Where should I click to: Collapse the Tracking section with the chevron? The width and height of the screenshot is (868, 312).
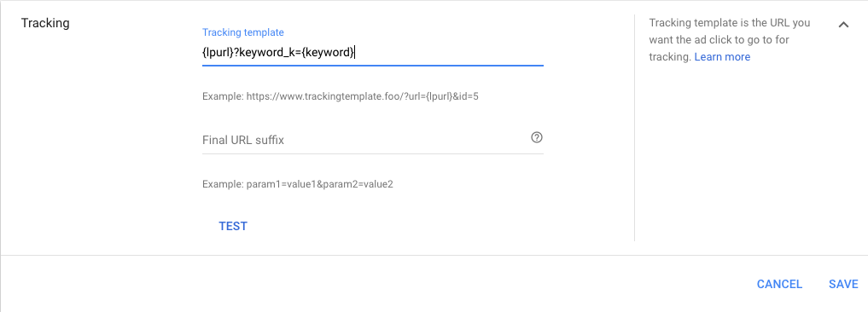tap(843, 25)
